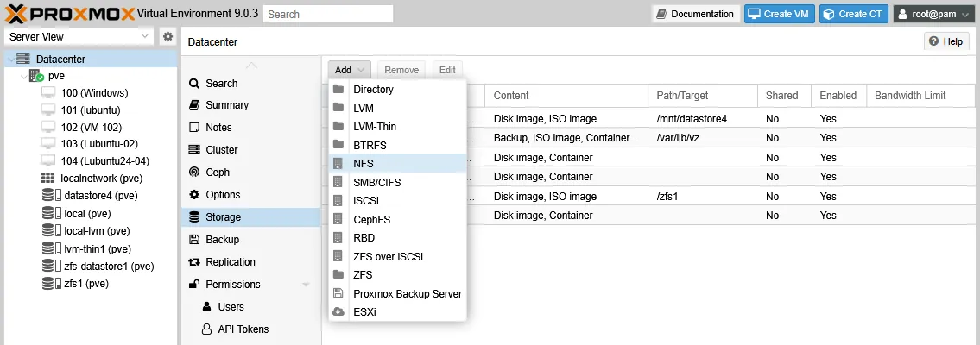This screenshot has height=345, width=980.
Task: Click the upward arrow above the Search menu item
Action: coord(251,66)
